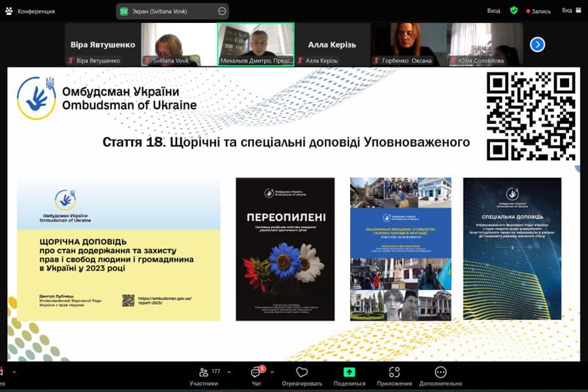This screenshot has width=588, height=392.
Task: Click the Конференция zoom logo icon
Action: (x=9, y=11)
